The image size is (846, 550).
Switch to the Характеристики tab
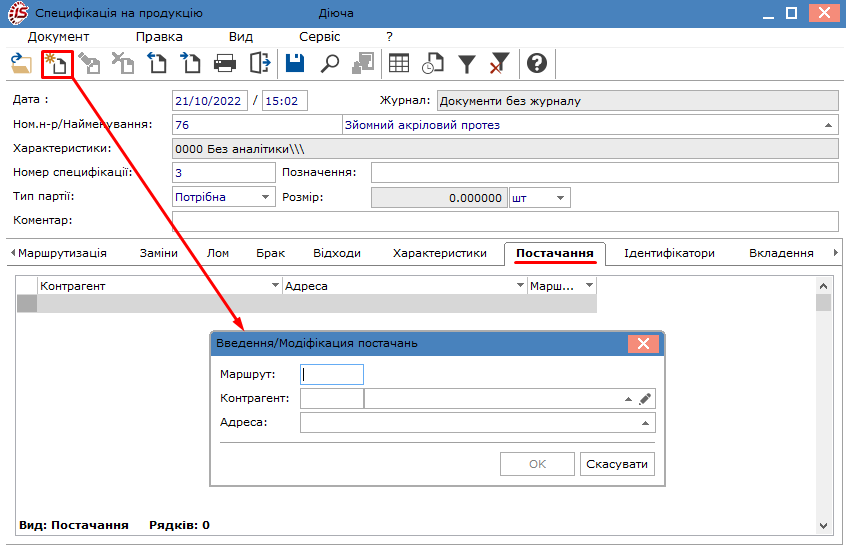pos(440,253)
